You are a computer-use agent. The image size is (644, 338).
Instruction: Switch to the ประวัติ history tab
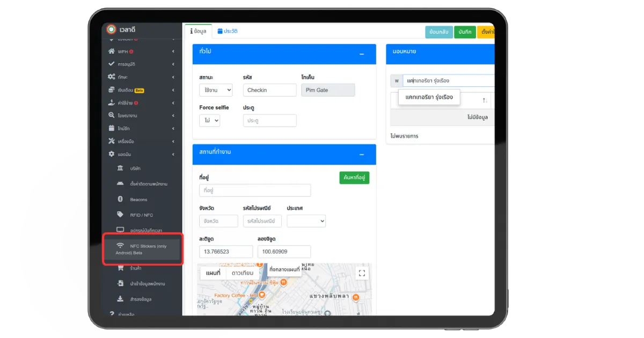(228, 31)
